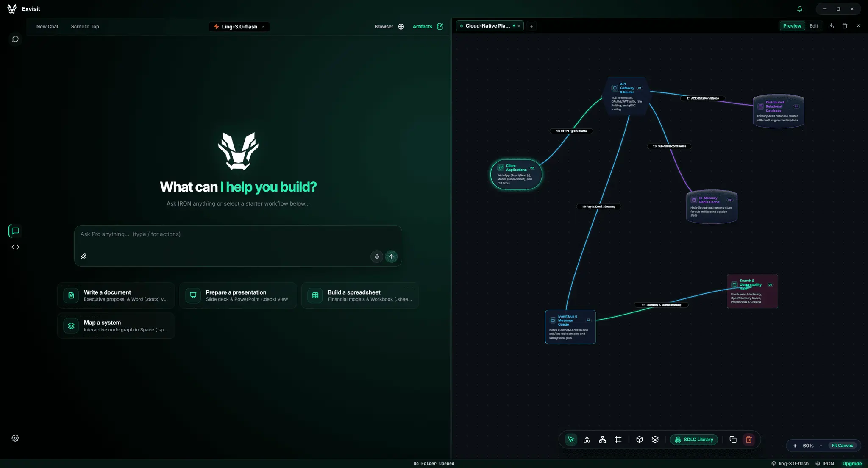Add a new artifact tab with plus

point(531,26)
